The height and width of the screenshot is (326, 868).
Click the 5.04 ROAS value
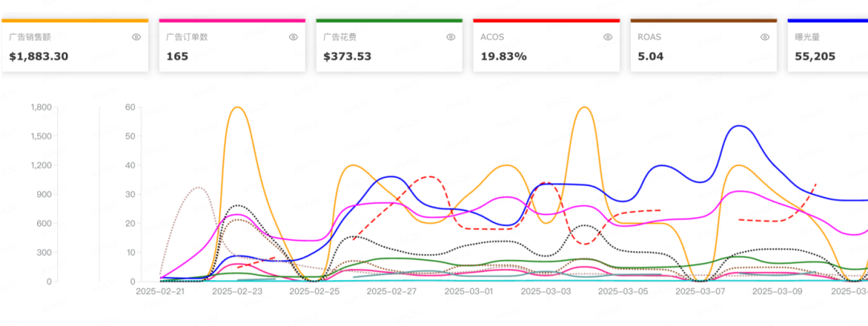coord(651,56)
